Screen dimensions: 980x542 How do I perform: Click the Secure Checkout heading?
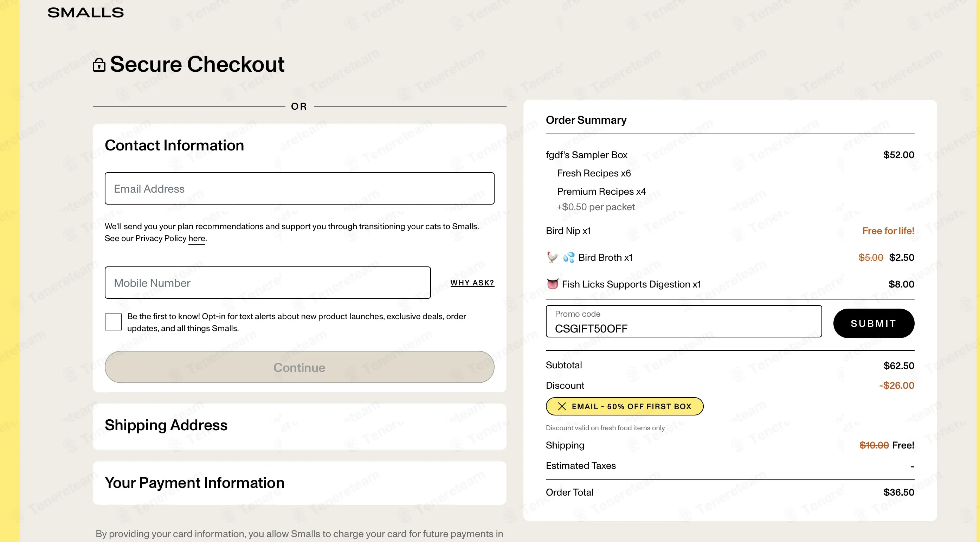pyautogui.click(x=197, y=64)
